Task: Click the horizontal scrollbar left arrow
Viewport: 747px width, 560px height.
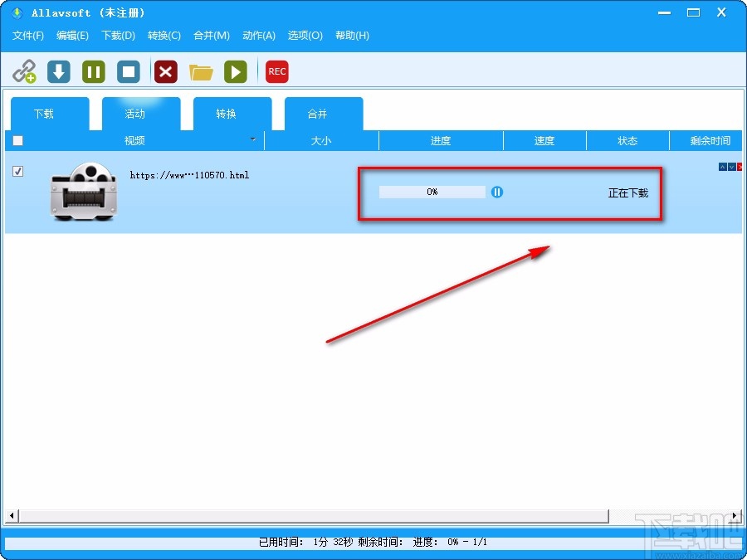Action: point(12,515)
